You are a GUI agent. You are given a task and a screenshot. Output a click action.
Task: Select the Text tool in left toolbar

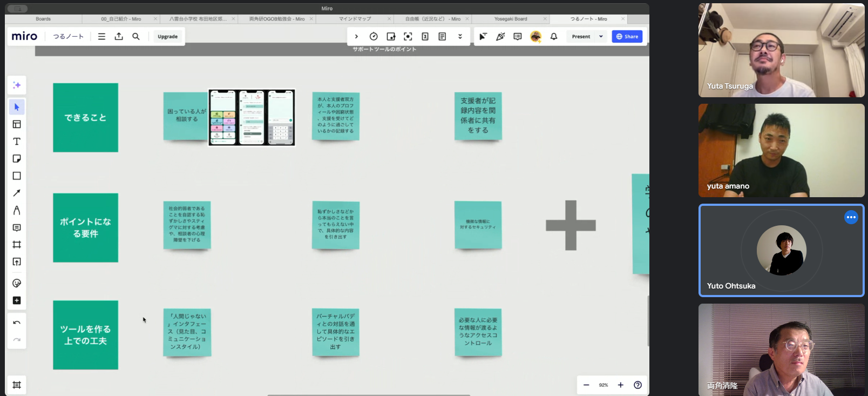tap(17, 142)
